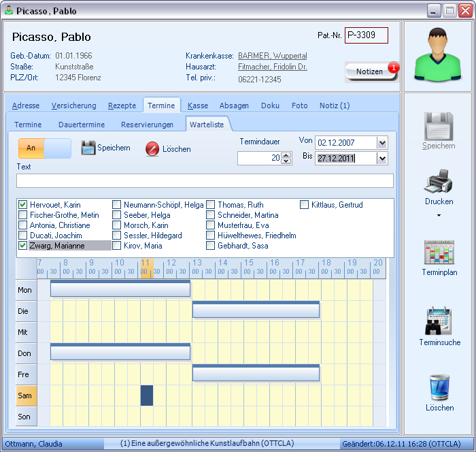Check Gebhardt, Sasa checkbox
This screenshot has height=452, width=476.
click(210, 245)
